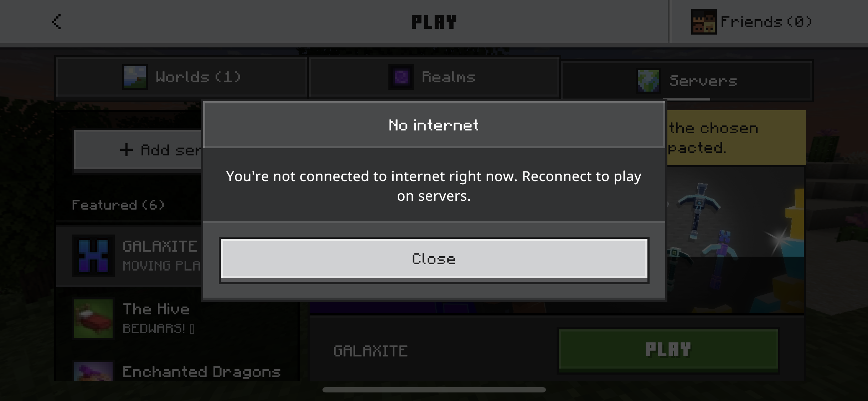Screen dimensions: 868x401
Task: Close the No internet dialog
Action: [x=434, y=259]
